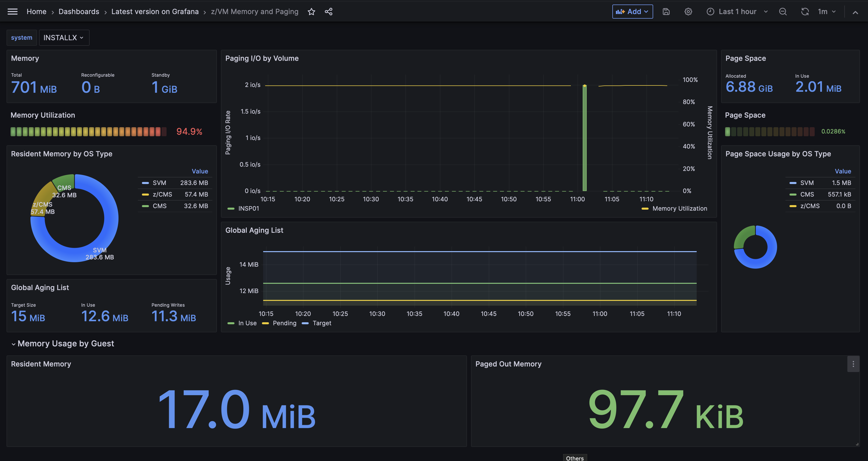Open Latest version on Grafana folder

tap(155, 12)
